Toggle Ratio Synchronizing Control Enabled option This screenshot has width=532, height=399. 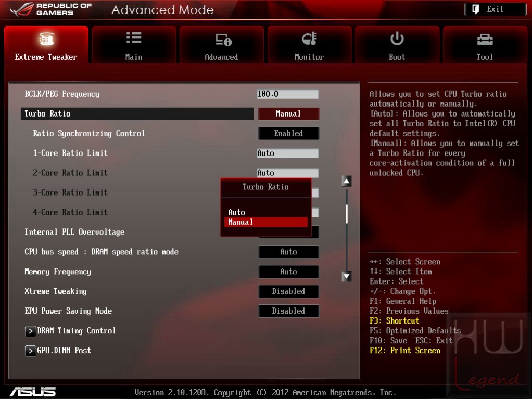pos(288,133)
